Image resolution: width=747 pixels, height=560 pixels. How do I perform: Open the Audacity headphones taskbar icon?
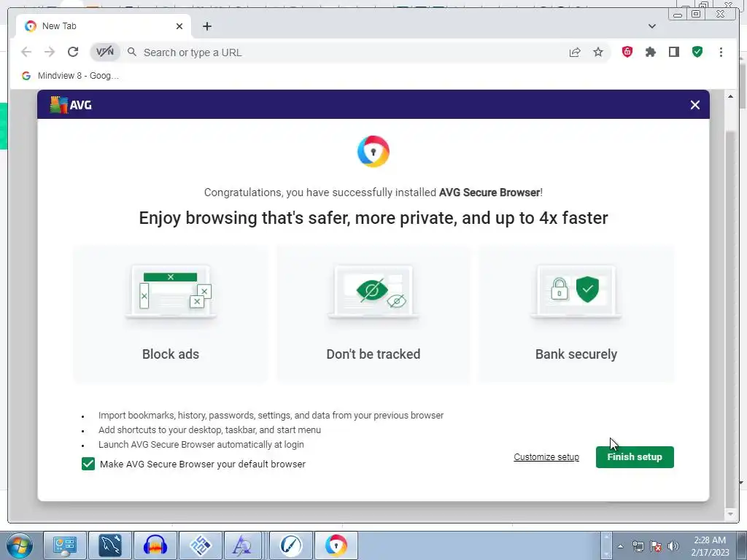coord(155,545)
